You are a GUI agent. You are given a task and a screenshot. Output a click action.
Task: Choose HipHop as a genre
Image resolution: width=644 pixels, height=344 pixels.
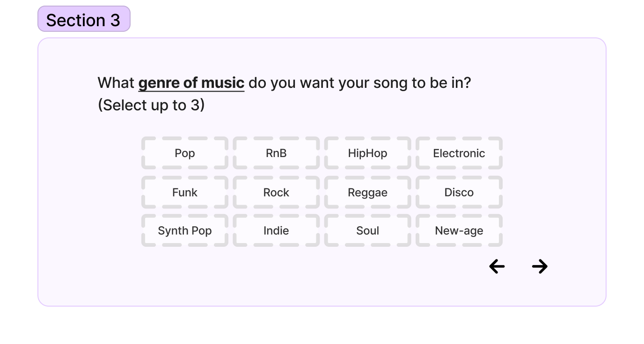point(367,153)
